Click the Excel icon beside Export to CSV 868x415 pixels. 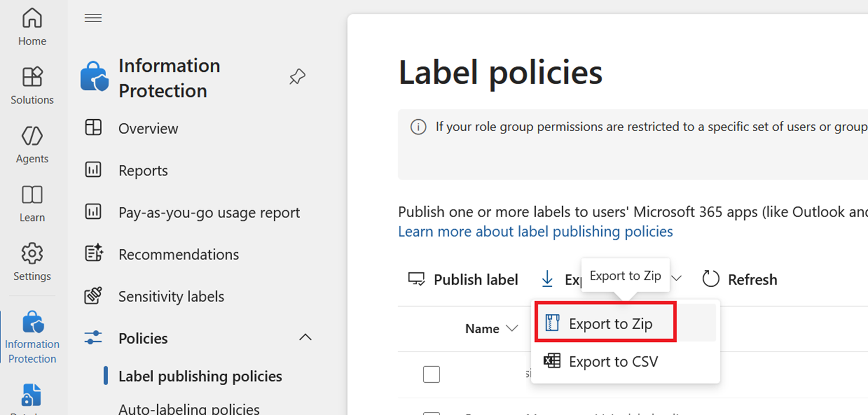pyautogui.click(x=552, y=361)
